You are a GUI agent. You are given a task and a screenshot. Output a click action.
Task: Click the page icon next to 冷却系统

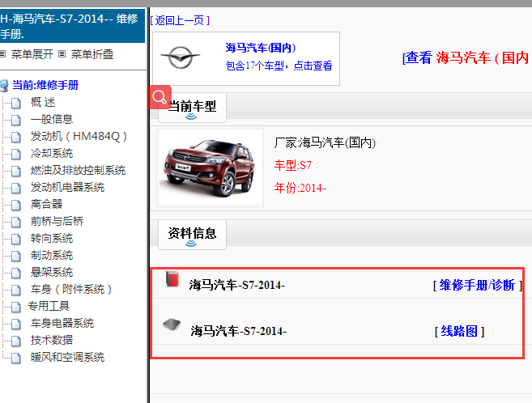pyautogui.click(x=15, y=154)
